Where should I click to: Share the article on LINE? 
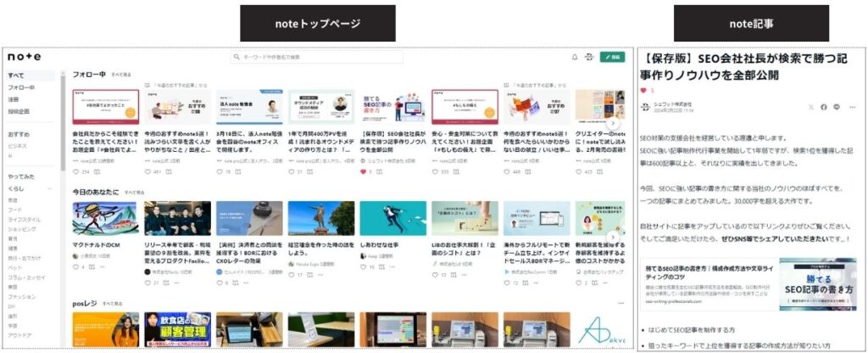[837, 107]
